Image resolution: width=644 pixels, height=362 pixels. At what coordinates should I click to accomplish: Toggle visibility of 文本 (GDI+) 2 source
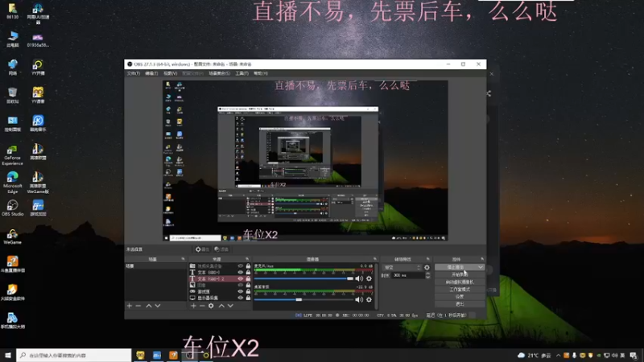pyautogui.click(x=240, y=278)
